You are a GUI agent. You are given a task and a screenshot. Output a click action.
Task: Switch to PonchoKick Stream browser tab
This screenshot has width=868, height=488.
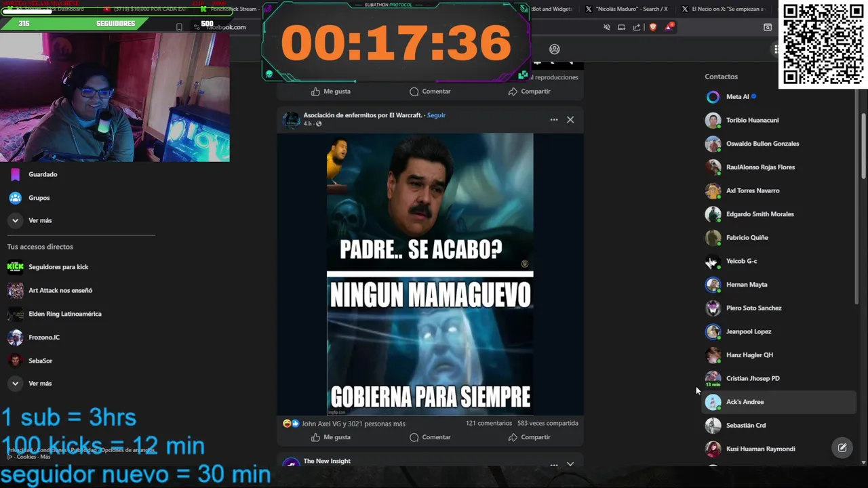point(231,9)
